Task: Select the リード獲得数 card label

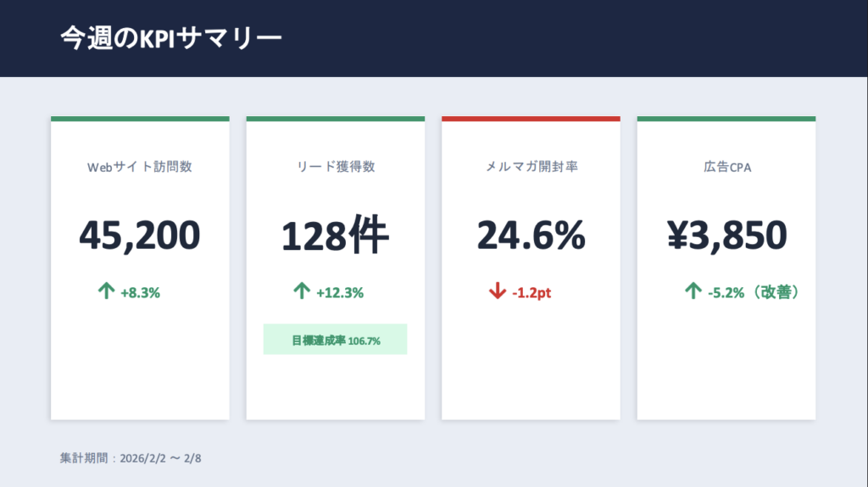Action: coord(335,167)
